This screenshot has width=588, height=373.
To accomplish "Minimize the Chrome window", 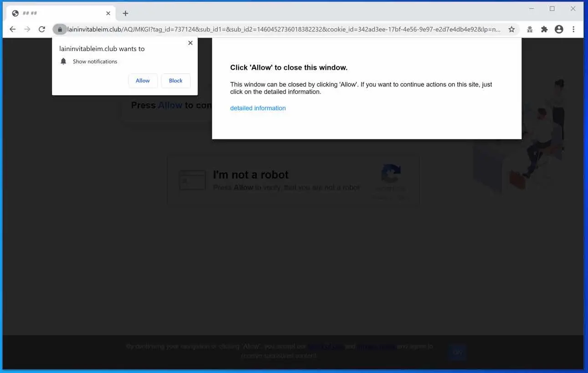I will pos(532,9).
